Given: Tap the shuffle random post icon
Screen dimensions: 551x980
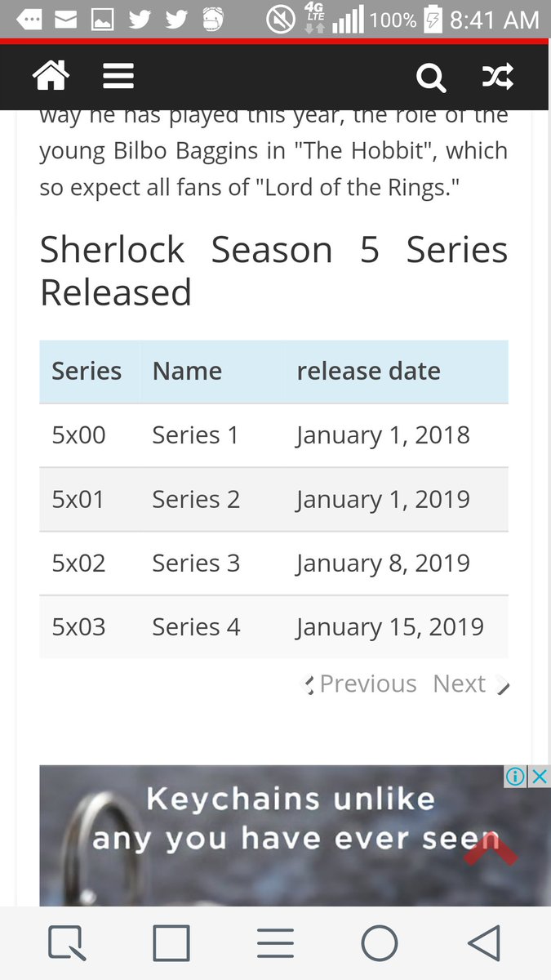Looking at the screenshot, I should pos(497,77).
